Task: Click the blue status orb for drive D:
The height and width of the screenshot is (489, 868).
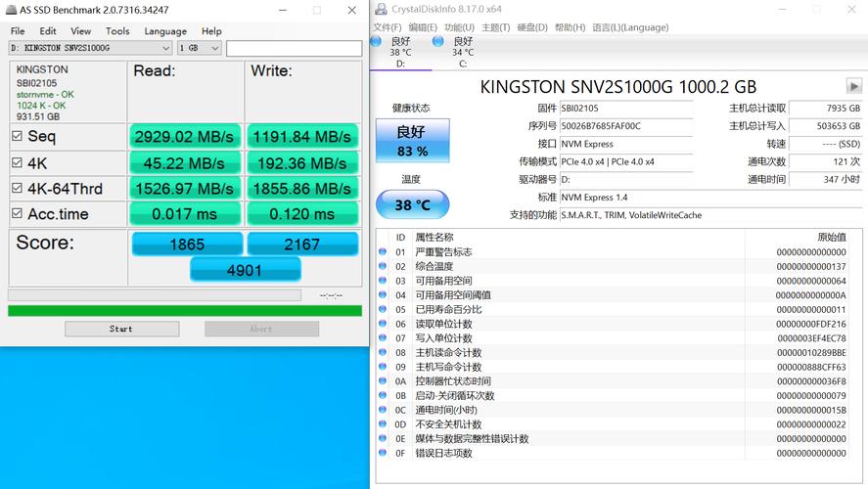Action: point(376,41)
